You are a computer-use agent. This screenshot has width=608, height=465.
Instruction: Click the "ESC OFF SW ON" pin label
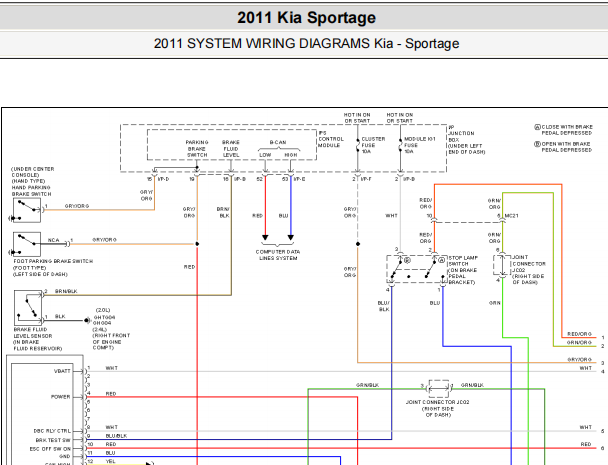pos(50,449)
